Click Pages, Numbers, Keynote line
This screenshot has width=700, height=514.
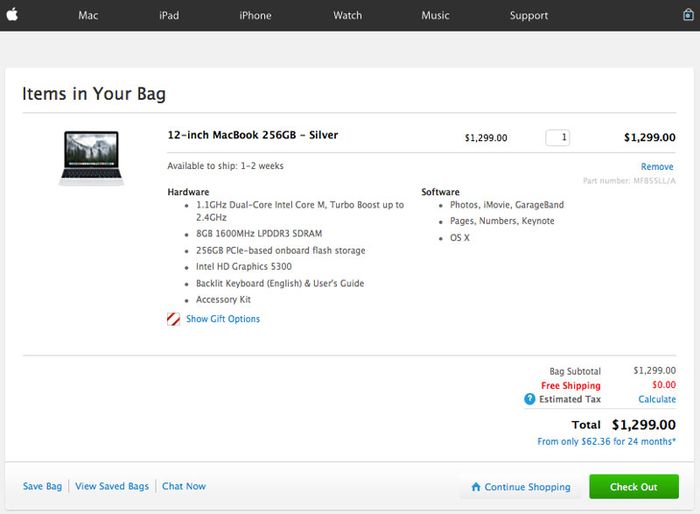point(502,221)
